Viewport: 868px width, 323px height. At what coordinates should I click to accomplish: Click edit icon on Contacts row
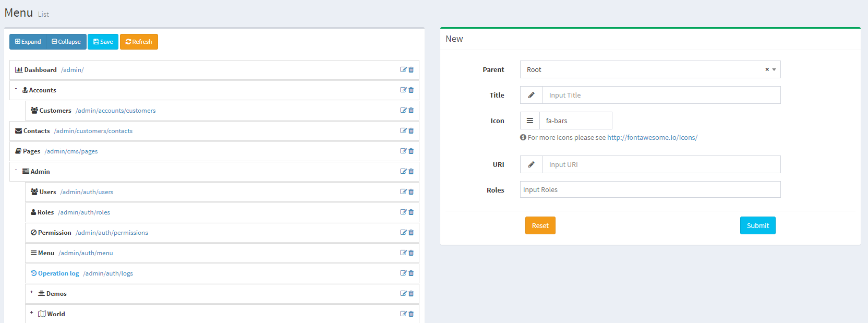click(403, 131)
